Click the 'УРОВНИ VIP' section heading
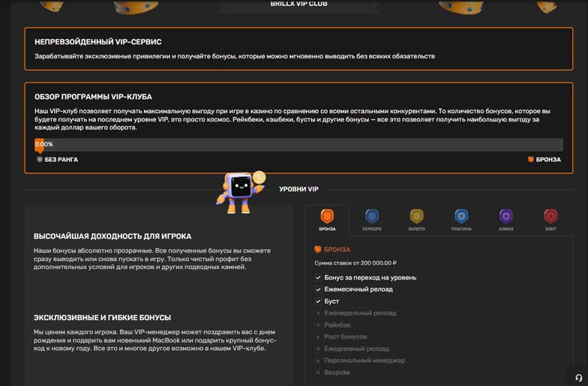 (298, 189)
